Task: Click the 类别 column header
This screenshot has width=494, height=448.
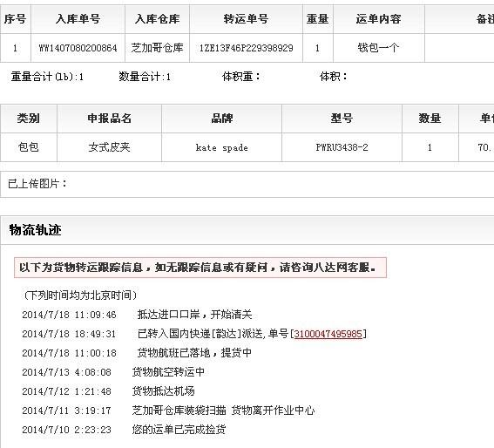Action: [29, 119]
